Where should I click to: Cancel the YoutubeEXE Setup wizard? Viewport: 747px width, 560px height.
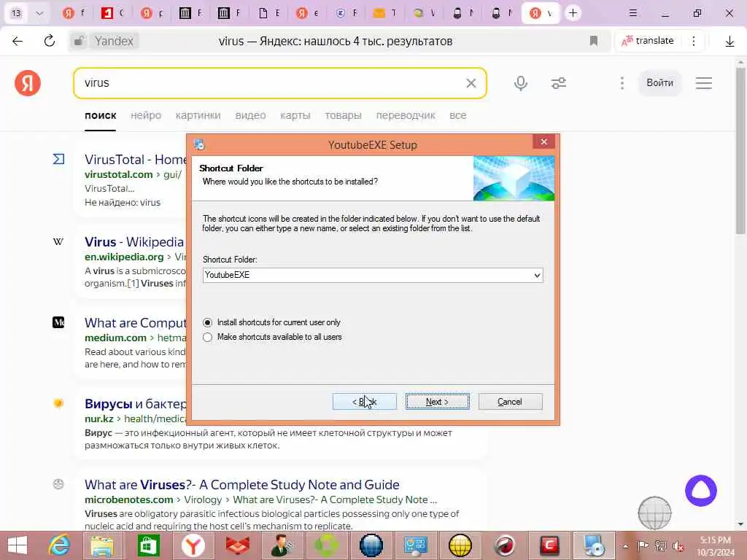[510, 402]
